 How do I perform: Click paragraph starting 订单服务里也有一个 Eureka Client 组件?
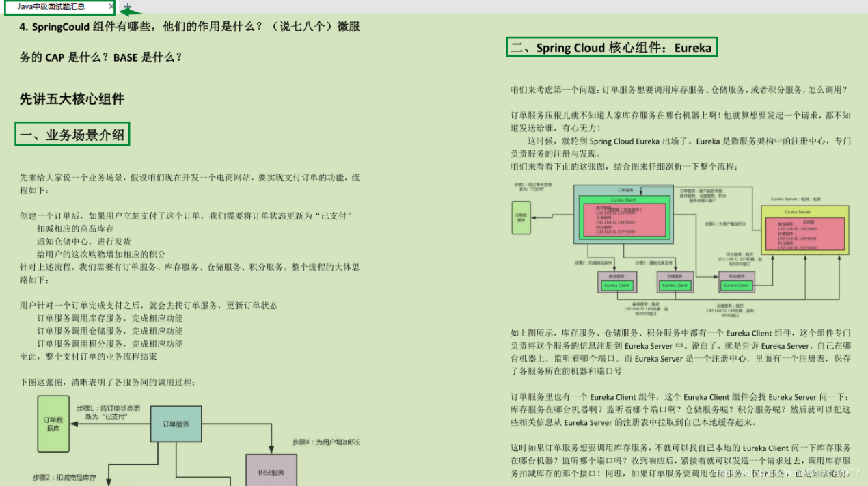(681, 409)
